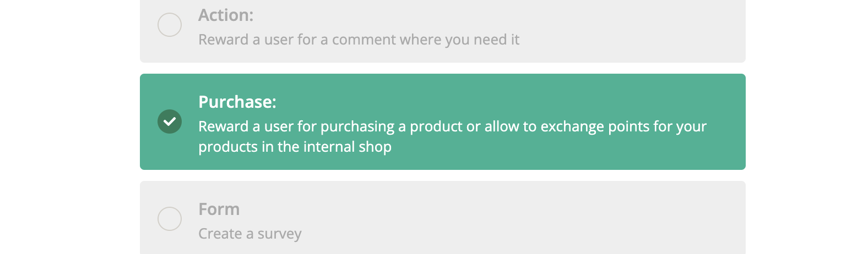Click the "Create a survey" description

250,234
